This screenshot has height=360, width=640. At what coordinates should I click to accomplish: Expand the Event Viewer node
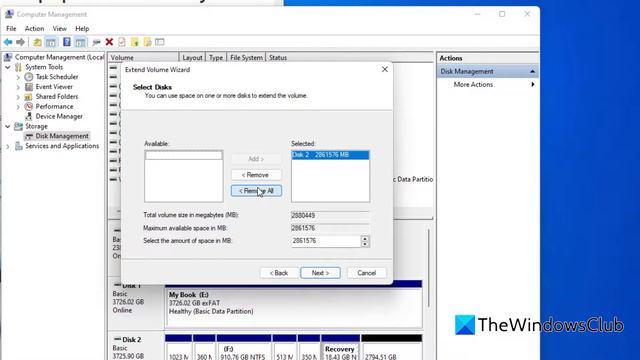[x=18, y=87]
